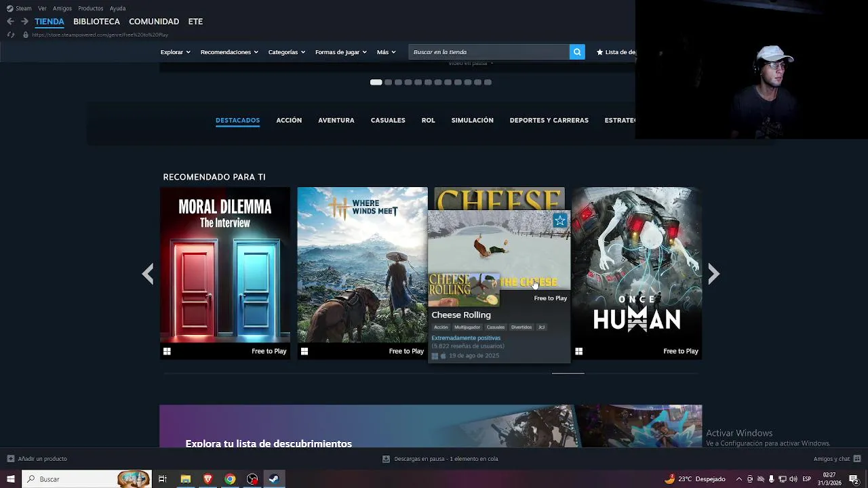
Task: Switch to the COMUNIDAD section
Action: click(x=154, y=22)
